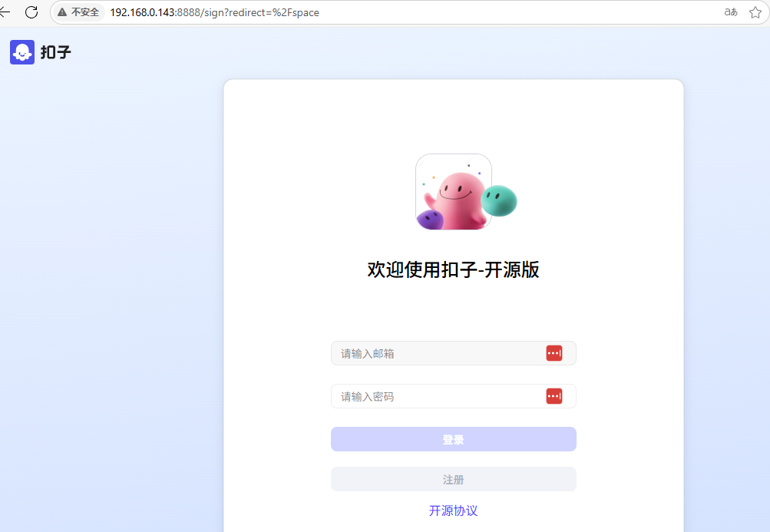Reload the page with the refresh icon

31,12
